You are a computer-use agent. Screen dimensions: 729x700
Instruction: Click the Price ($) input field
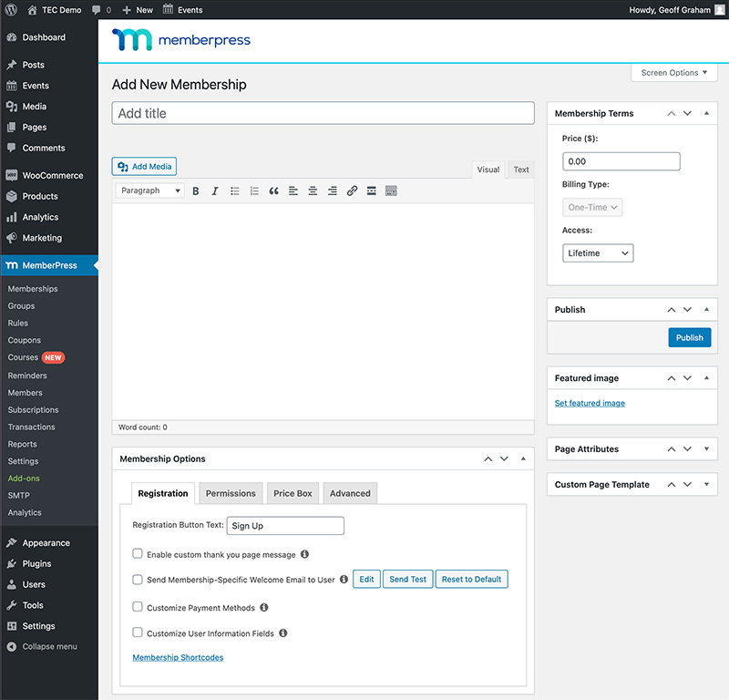pos(621,161)
